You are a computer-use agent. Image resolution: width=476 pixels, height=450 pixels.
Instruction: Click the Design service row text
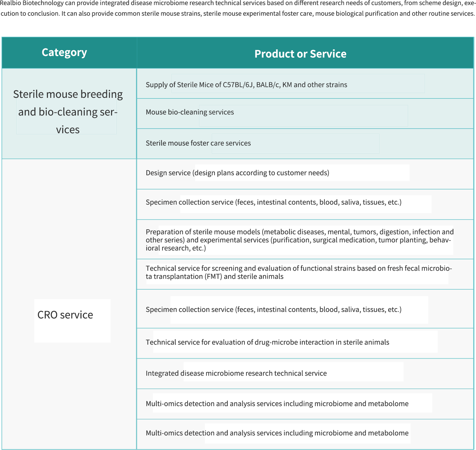[x=237, y=173]
